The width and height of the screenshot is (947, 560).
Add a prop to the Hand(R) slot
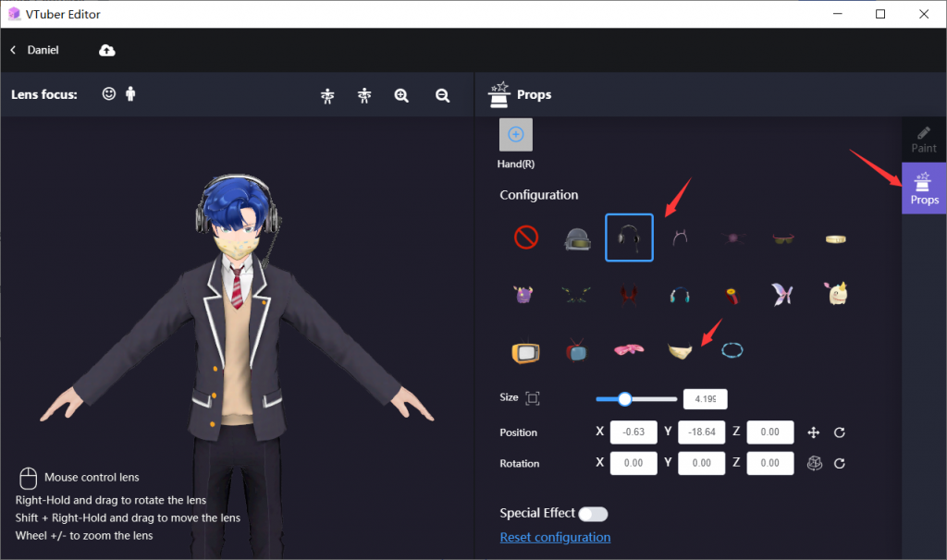[516, 135]
